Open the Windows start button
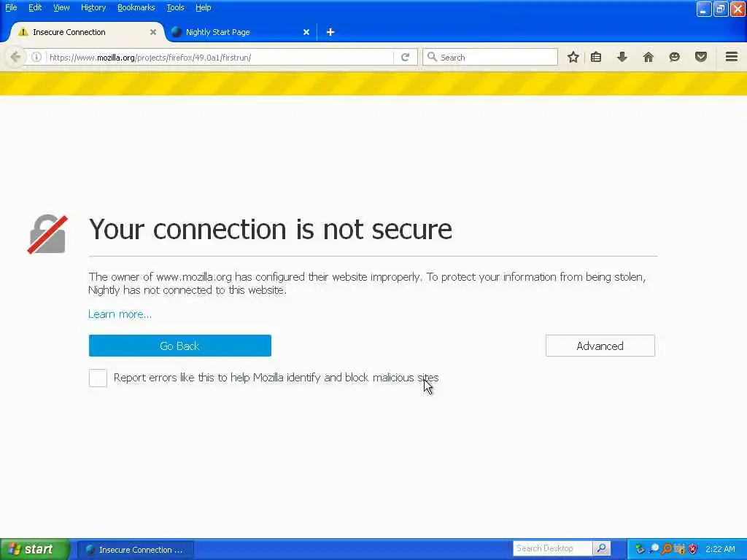Image resolution: width=747 pixels, height=560 pixels. pos(34,549)
